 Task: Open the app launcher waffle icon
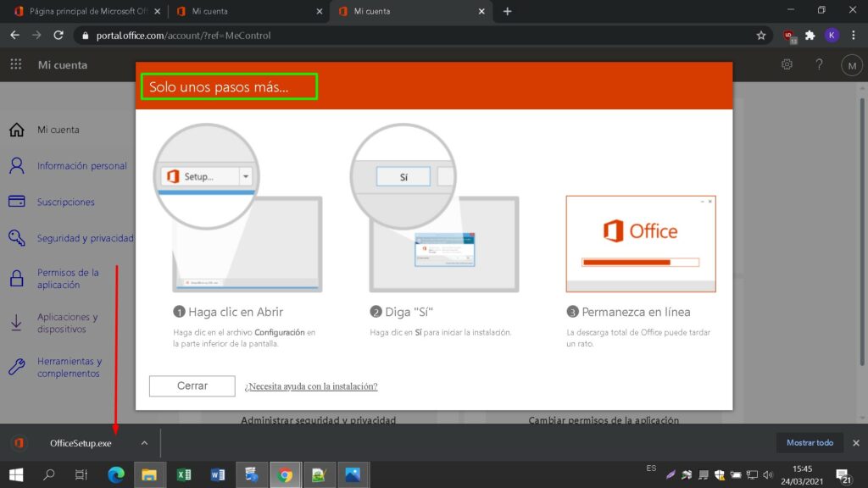15,64
